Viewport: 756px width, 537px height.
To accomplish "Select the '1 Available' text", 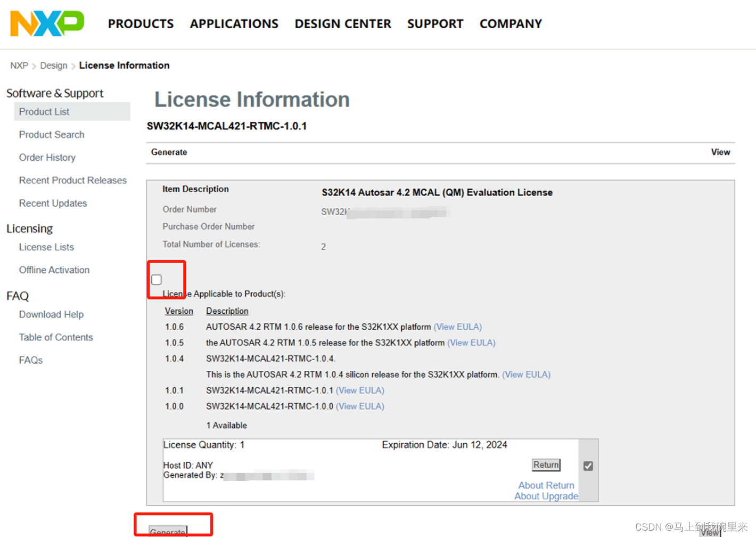I will pos(227,426).
